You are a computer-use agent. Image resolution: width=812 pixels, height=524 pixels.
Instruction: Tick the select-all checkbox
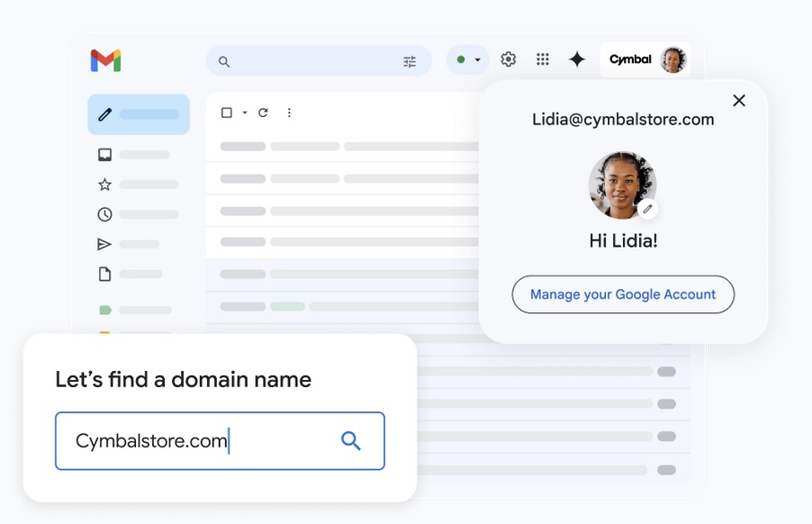pos(226,113)
